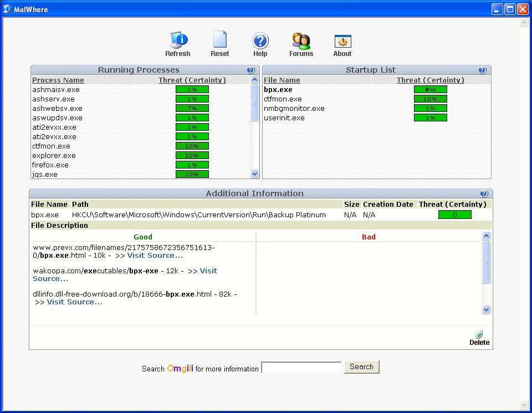Click file description scrollbar thumb
The height and width of the screenshot is (413, 532).
pyautogui.click(x=486, y=262)
